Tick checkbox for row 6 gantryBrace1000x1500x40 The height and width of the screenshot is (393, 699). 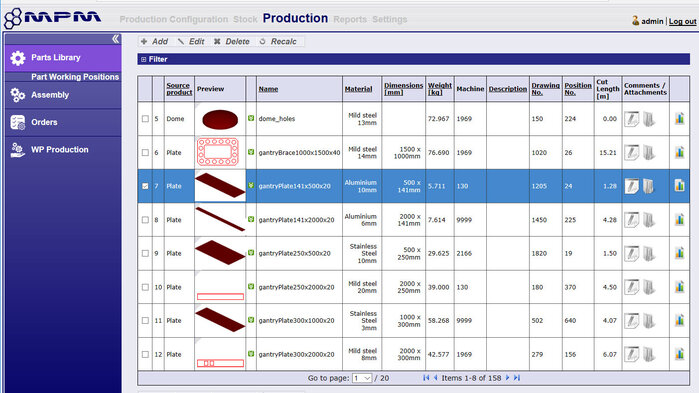click(145, 152)
